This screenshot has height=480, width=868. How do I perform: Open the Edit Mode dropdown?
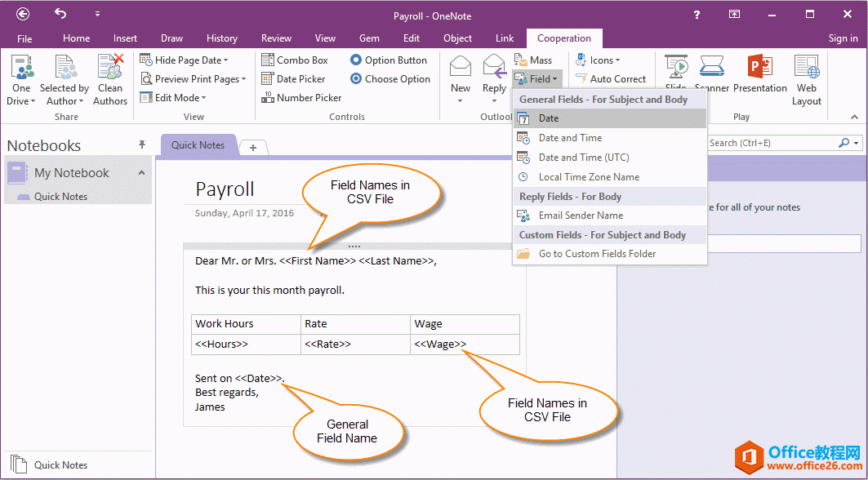click(172, 97)
